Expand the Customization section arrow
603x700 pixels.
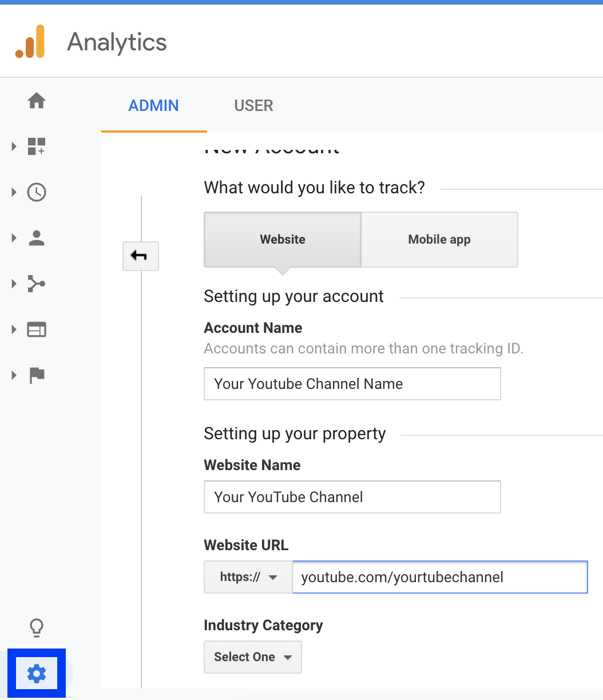(x=14, y=146)
